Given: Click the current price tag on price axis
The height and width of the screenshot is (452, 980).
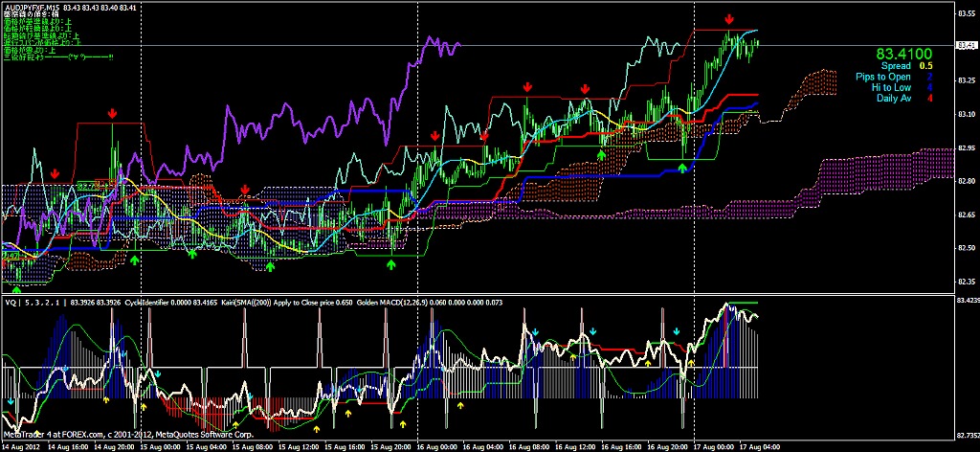Looking at the screenshot, I should click(x=967, y=46).
